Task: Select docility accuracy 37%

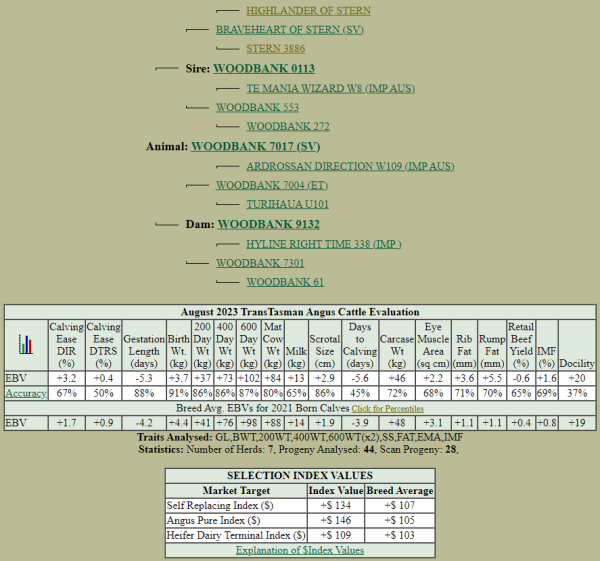Action: point(577,393)
